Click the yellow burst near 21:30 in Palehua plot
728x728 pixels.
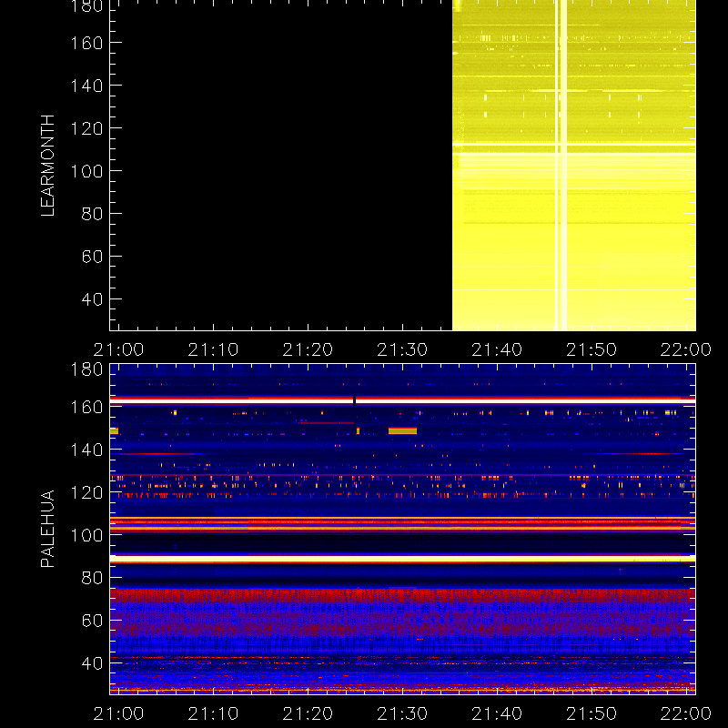(402, 430)
